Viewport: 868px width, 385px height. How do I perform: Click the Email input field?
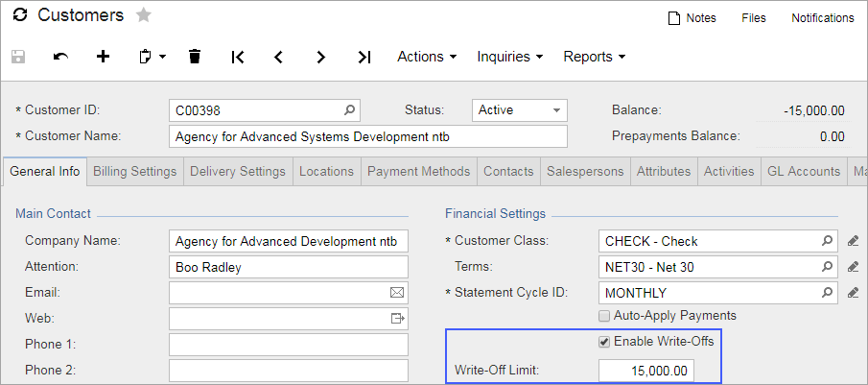(x=289, y=293)
